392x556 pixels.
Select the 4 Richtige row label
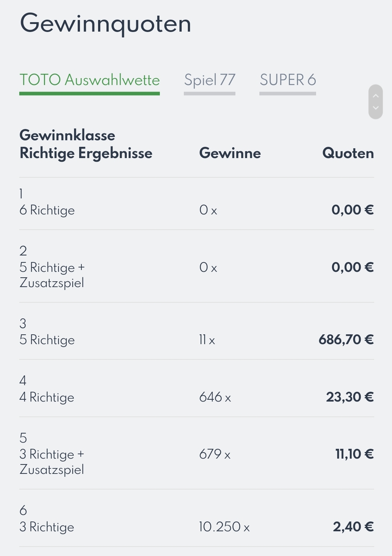click(47, 397)
